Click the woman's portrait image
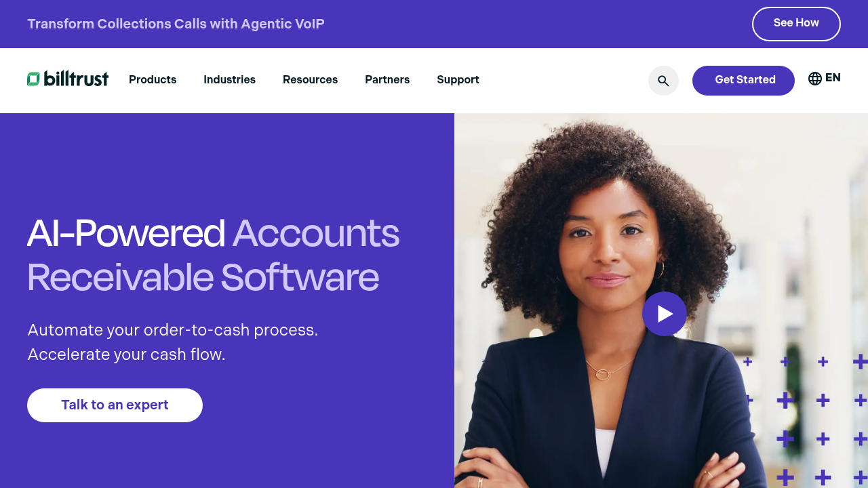This screenshot has width=868, height=488. coord(661,301)
